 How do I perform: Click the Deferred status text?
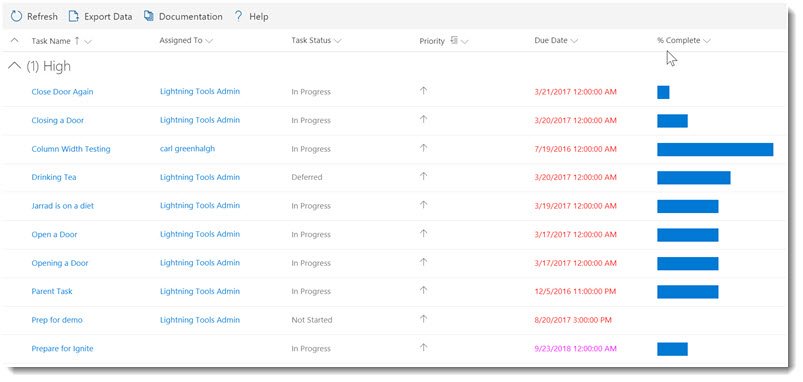[x=307, y=177]
